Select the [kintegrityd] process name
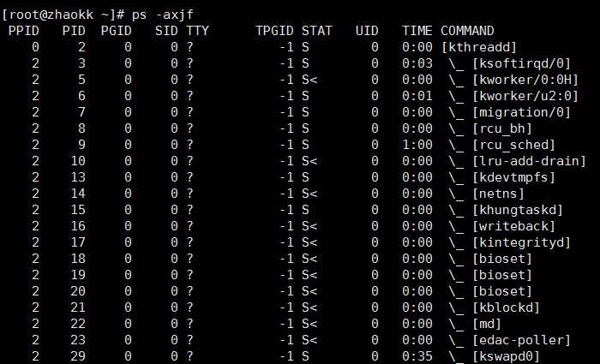Image resolution: width=600 pixels, height=364 pixels. click(x=521, y=242)
